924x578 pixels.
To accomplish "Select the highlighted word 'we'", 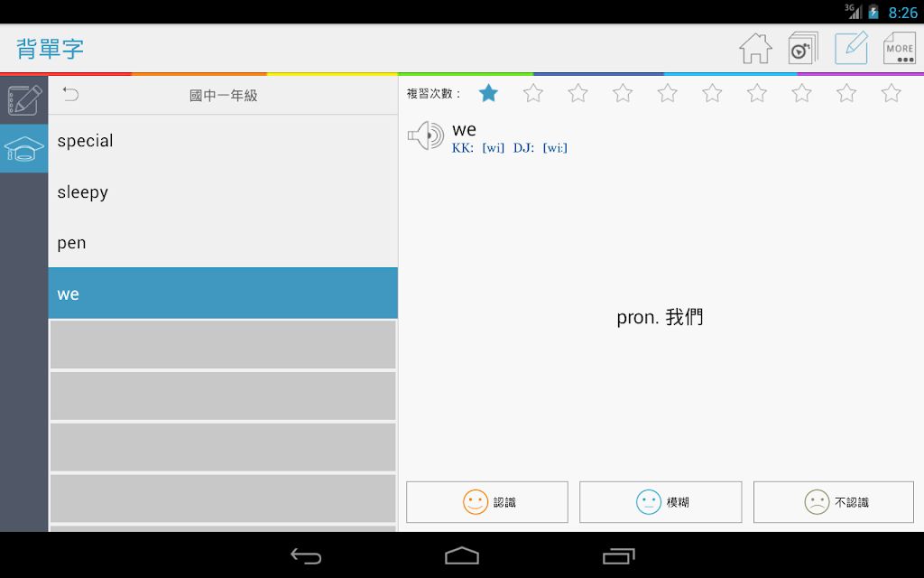I will coord(223,294).
